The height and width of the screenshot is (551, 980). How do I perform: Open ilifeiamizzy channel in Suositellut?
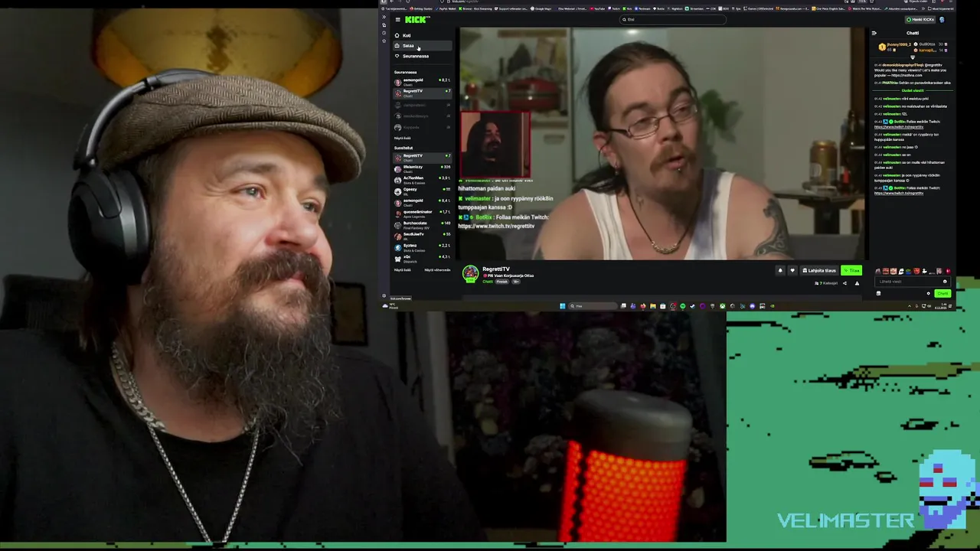coord(423,169)
